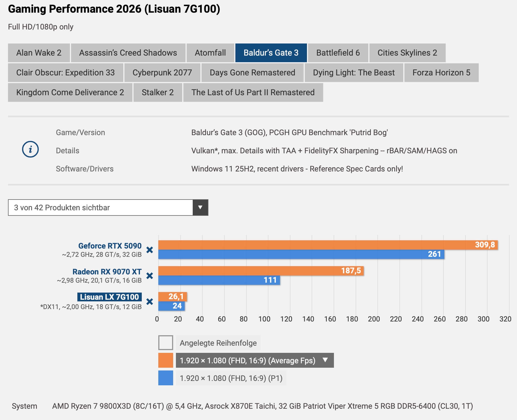Click the '3 von 42 Produkten sichtbar' text

tap(62, 208)
